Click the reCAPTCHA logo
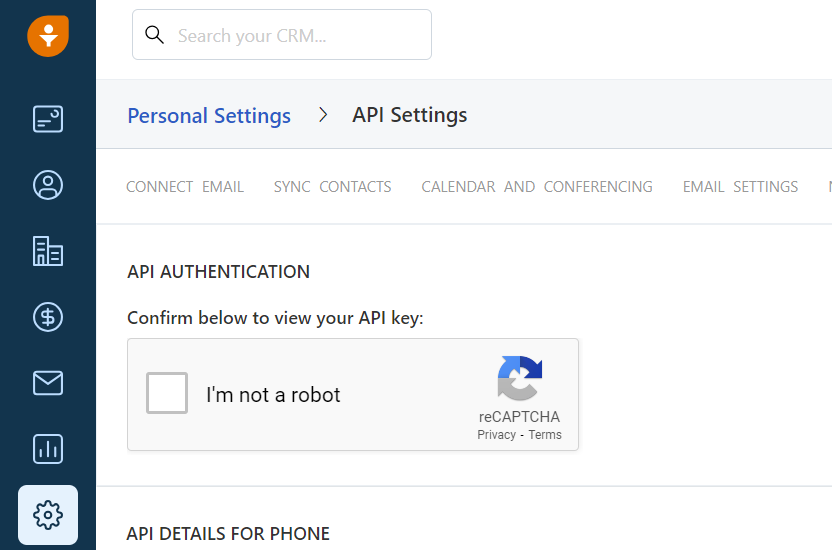The image size is (832, 550). pyautogui.click(x=519, y=380)
